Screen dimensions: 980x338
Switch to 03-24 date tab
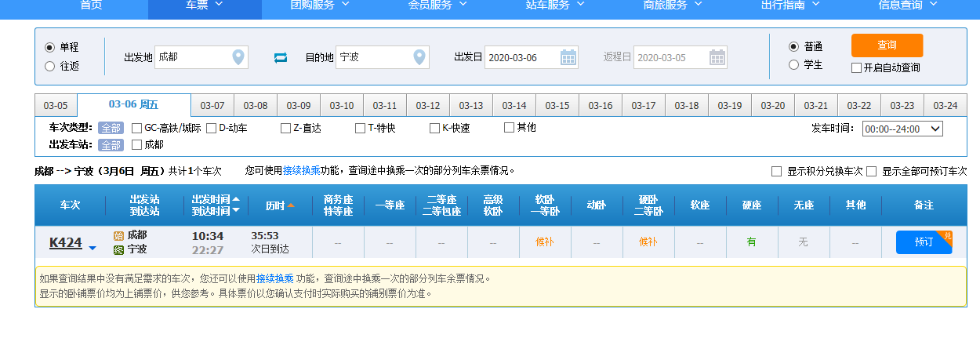point(946,105)
